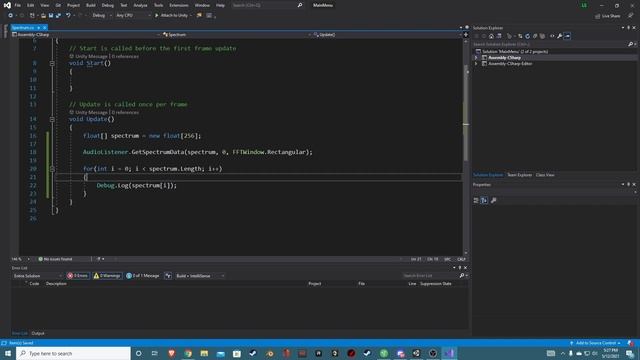The height and width of the screenshot is (360, 640).
Task: Toggle the Messages filter in Error List
Action: click(143, 276)
